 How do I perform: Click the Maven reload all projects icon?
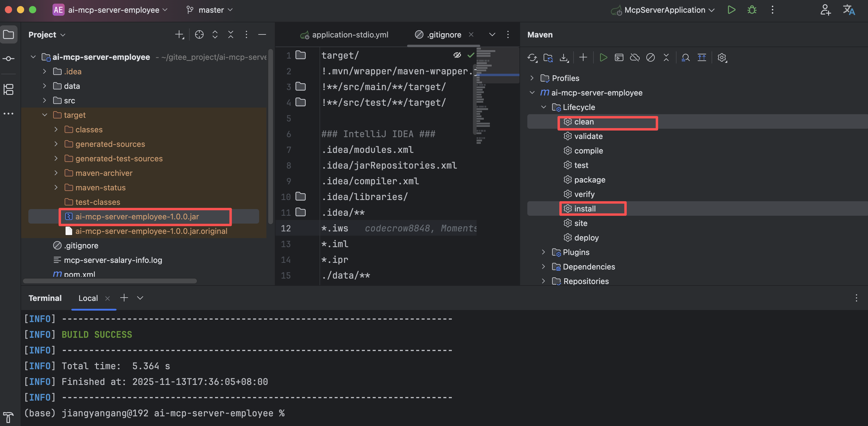(x=532, y=58)
